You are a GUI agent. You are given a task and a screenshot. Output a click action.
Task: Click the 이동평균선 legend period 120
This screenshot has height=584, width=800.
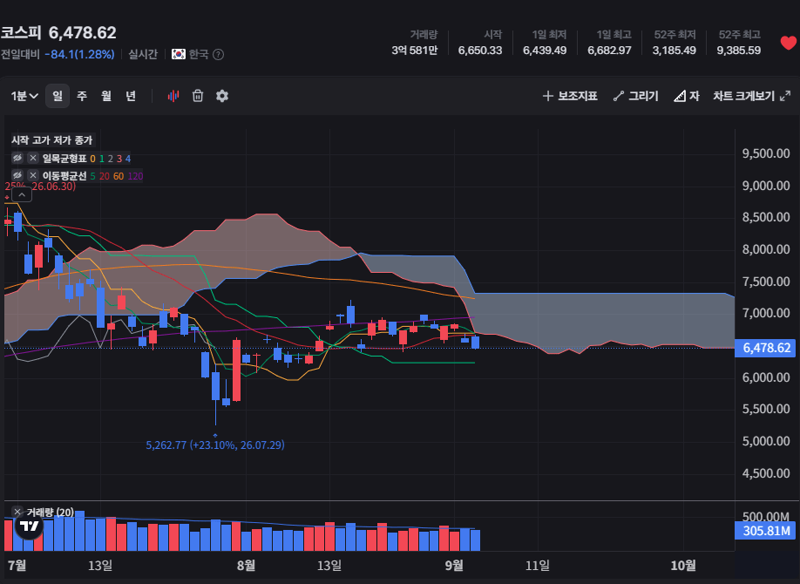(135, 176)
